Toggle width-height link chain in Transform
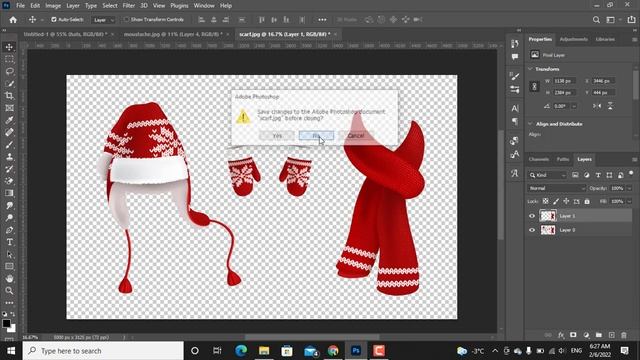 (x=534, y=87)
